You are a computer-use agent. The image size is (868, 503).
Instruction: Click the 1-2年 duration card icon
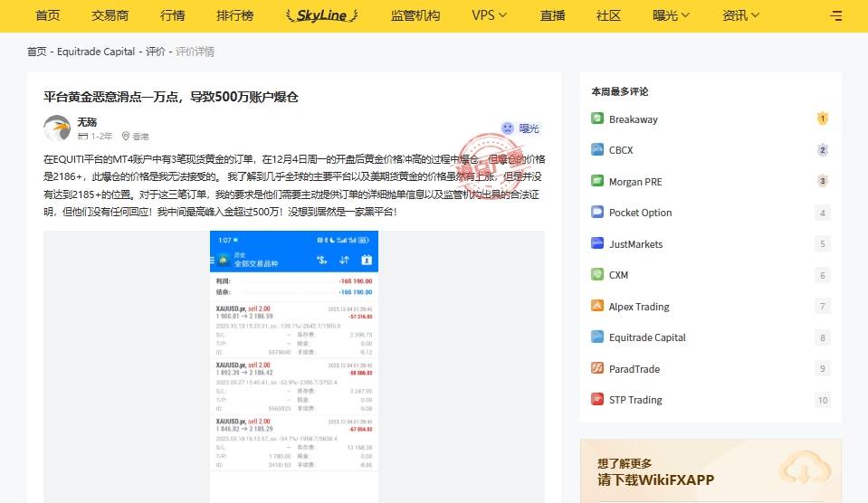click(82, 136)
